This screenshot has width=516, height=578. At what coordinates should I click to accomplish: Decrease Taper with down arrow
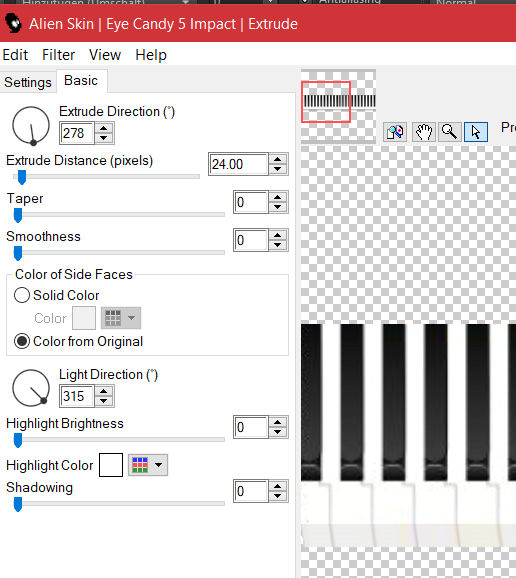coord(278,207)
